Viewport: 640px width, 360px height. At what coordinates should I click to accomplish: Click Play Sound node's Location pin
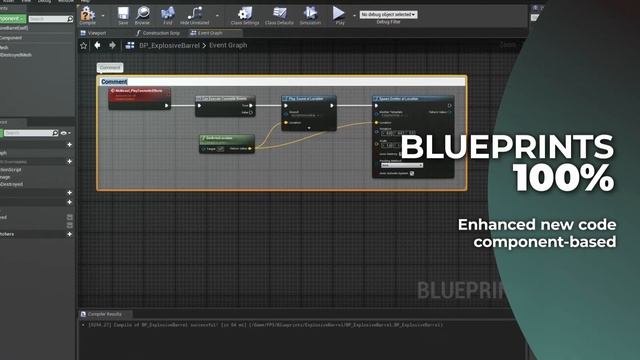pyautogui.click(x=286, y=122)
